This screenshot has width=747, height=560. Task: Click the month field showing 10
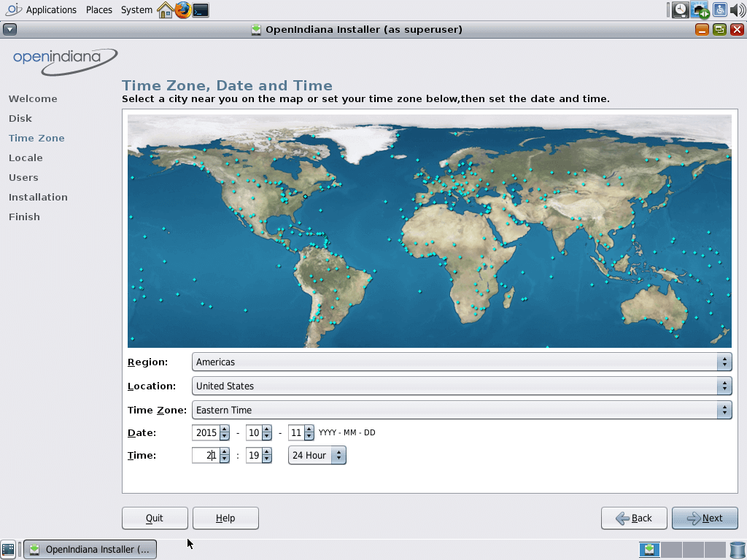[x=254, y=433]
